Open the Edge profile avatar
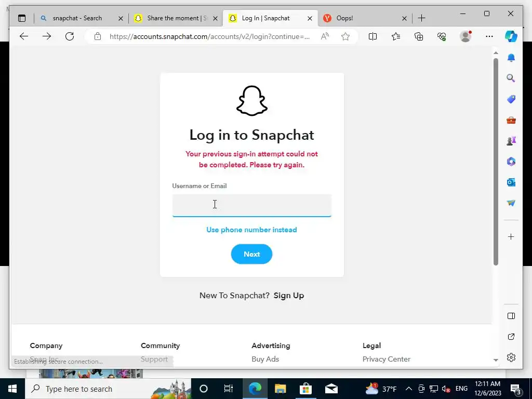 pos(465,36)
